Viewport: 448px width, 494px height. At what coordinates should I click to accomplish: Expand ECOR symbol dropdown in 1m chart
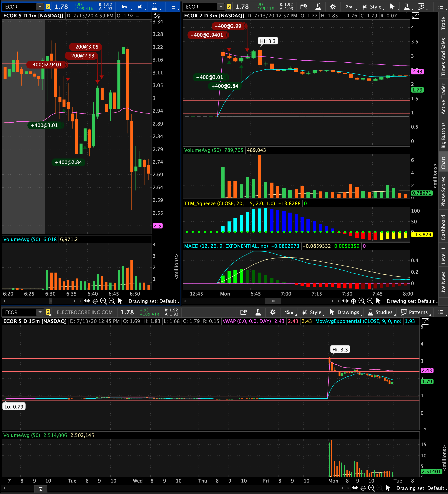pyautogui.click(x=40, y=7)
